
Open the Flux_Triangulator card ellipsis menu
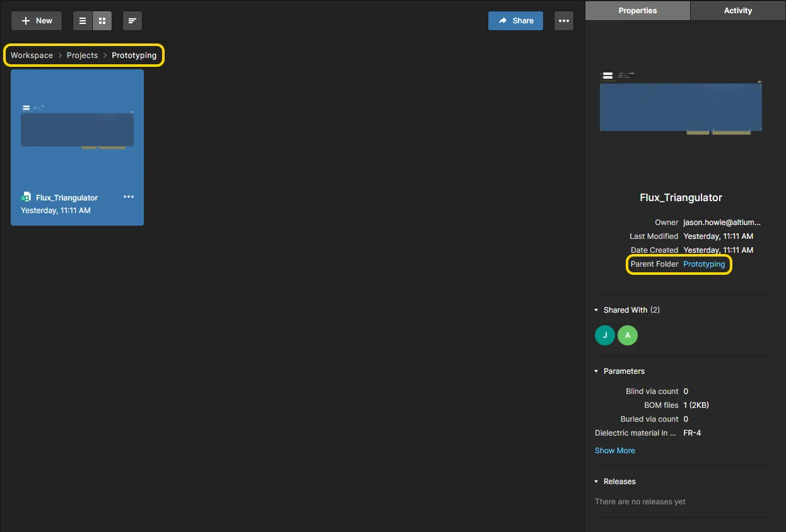pyautogui.click(x=129, y=197)
